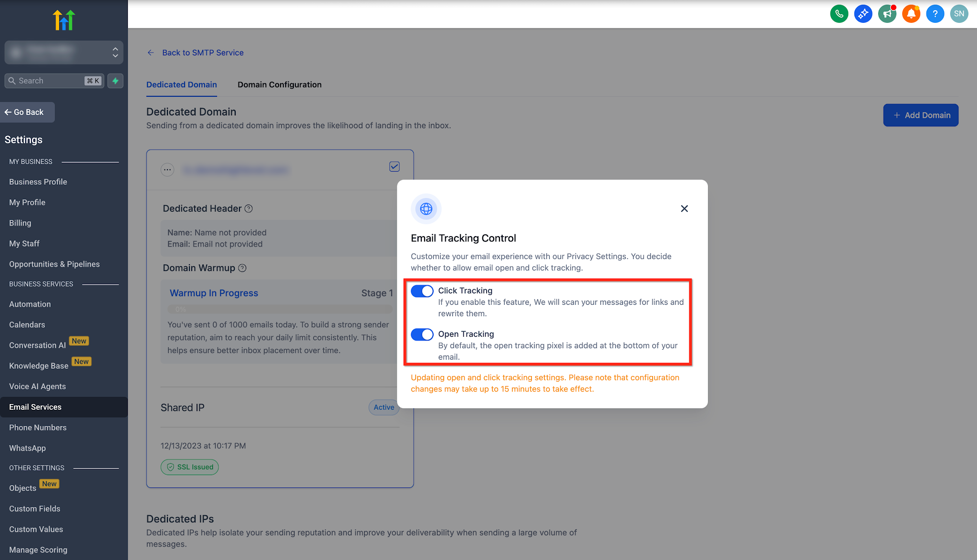Open the orange notifications bell
Screen dimensions: 977x560
[x=911, y=14]
